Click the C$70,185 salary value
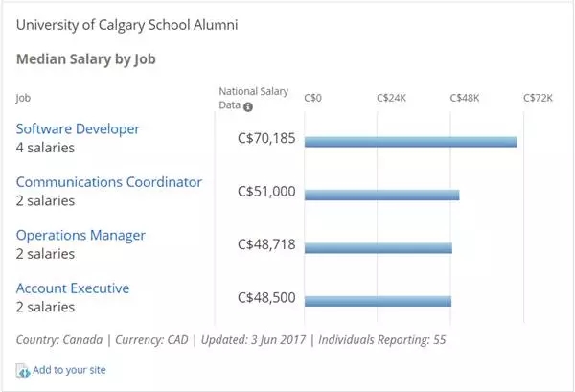The height and width of the screenshot is (392, 575). coord(266,138)
